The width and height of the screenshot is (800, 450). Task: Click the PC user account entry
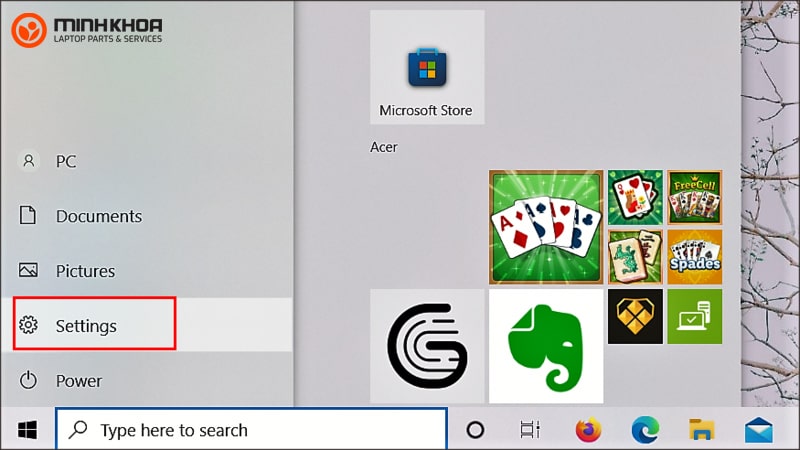click(147, 161)
